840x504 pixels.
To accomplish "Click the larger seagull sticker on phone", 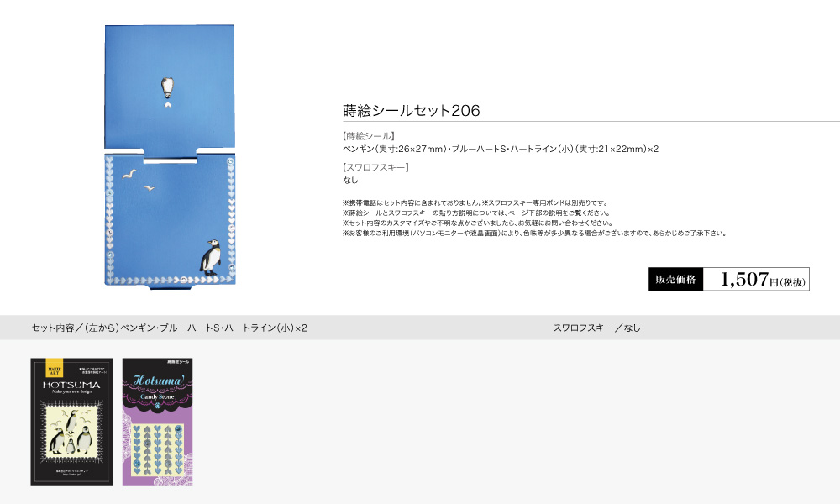I will point(129,174).
